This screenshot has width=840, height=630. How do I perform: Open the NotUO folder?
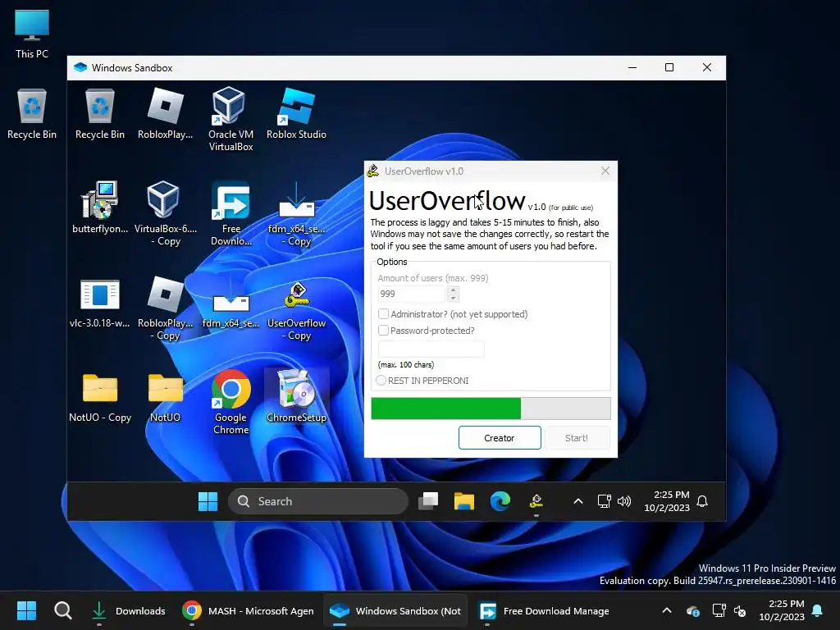click(x=165, y=398)
